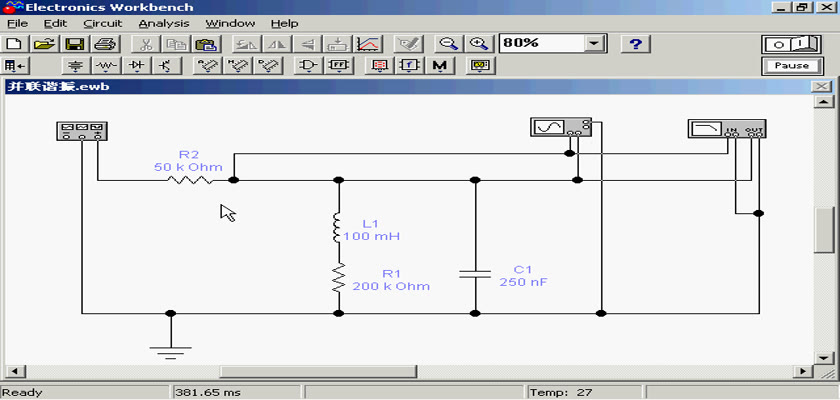Click the Paste clipboard icon

pos(205,44)
